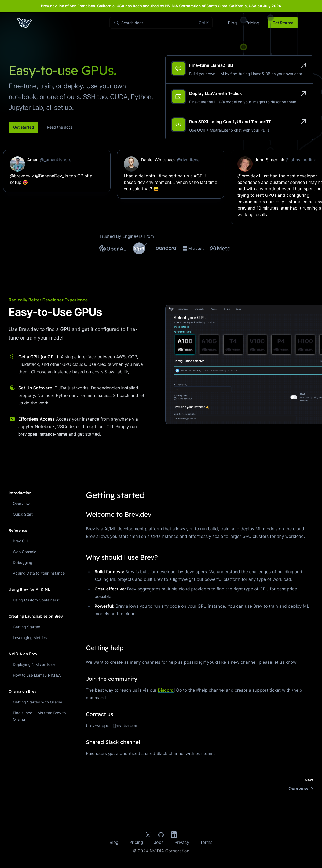Focus the Search docs field

tap(161, 23)
